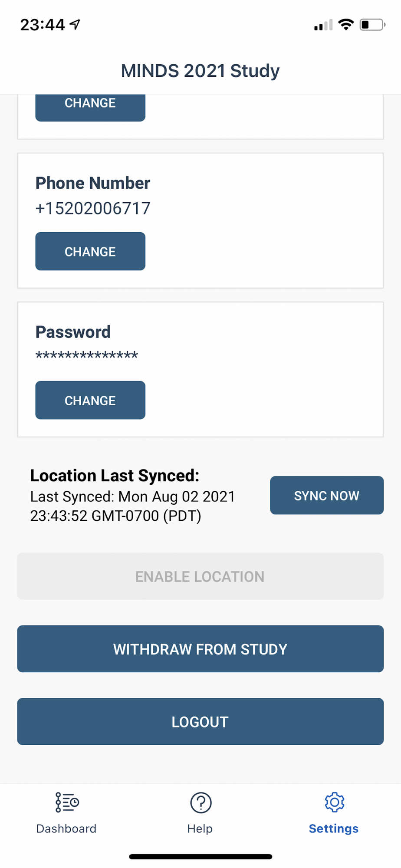The width and height of the screenshot is (401, 868).
Task: Tap the location arrow status icon
Action: coord(75,25)
